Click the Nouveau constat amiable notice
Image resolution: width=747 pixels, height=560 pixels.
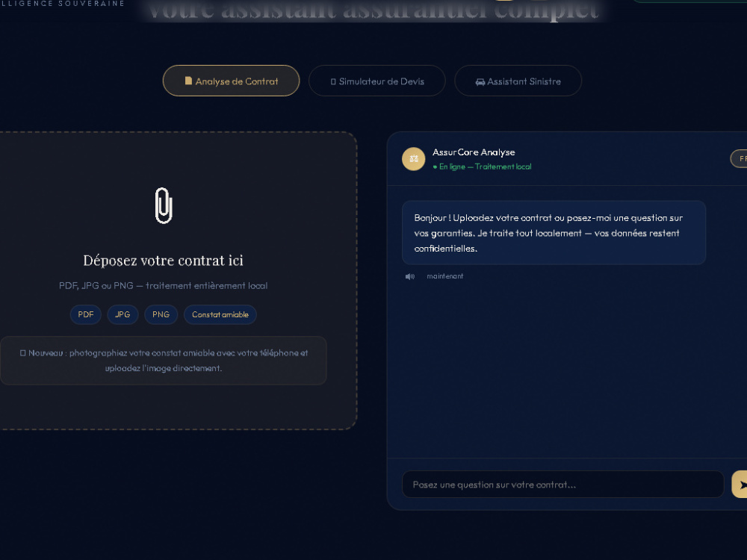[x=164, y=361]
